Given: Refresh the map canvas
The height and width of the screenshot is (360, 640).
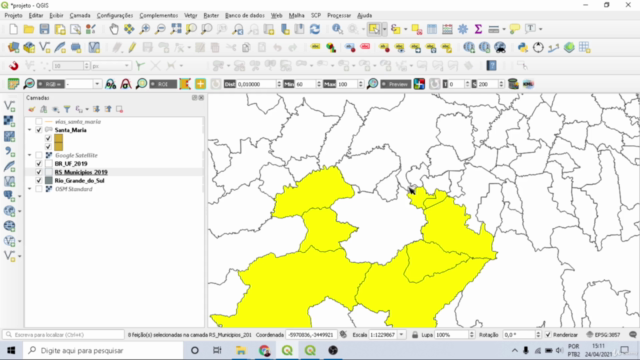Looking at the screenshot, I should coord(315,29).
